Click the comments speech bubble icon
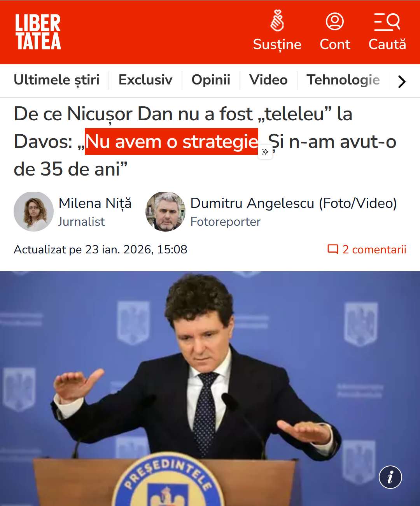 [333, 249]
